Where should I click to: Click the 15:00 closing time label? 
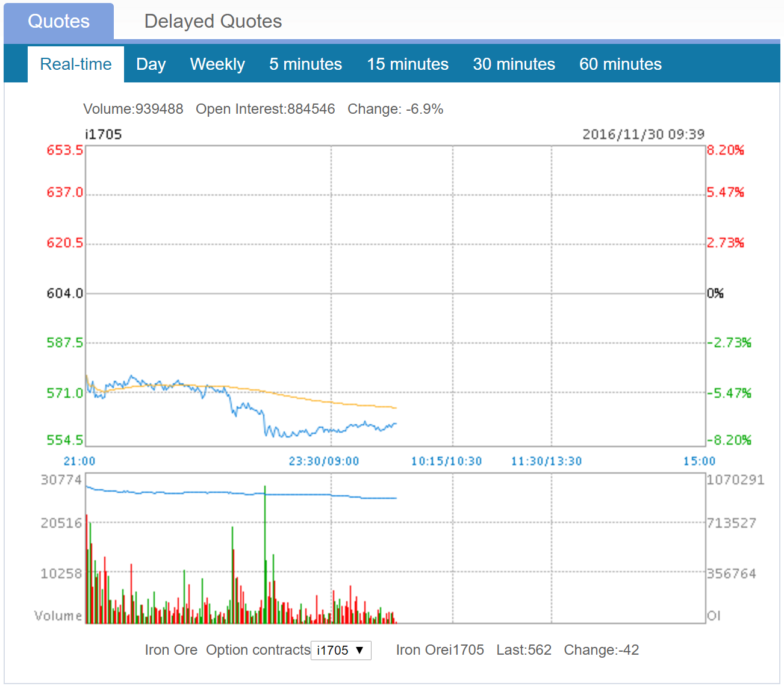[x=699, y=462]
